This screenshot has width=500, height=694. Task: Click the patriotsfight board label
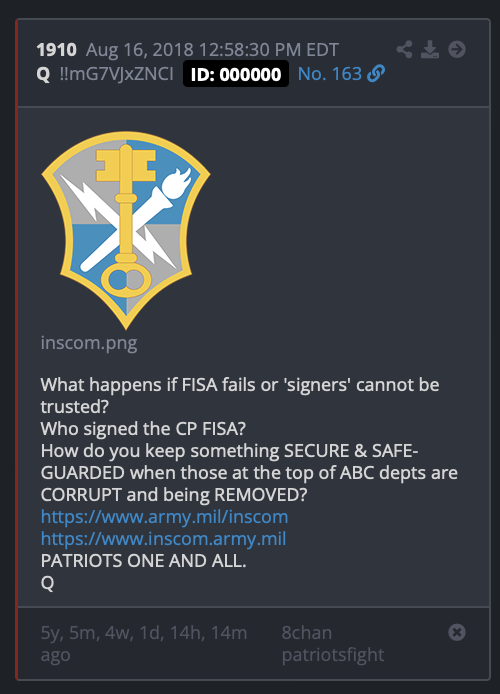tap(333, 655)
